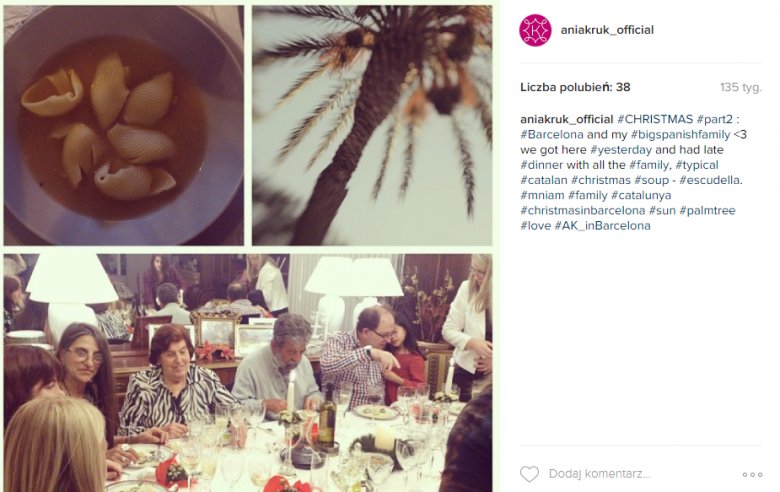View the Liczba polubień 38 likes list
Screen dimensions: 780x492
click(575, 88)
